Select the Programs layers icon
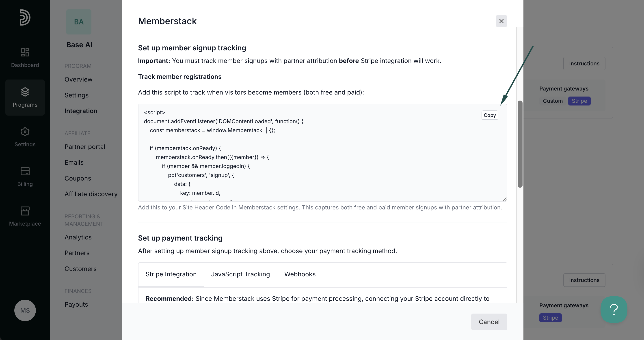The width and height of the screenshot is (644, 340). [25, 92]
